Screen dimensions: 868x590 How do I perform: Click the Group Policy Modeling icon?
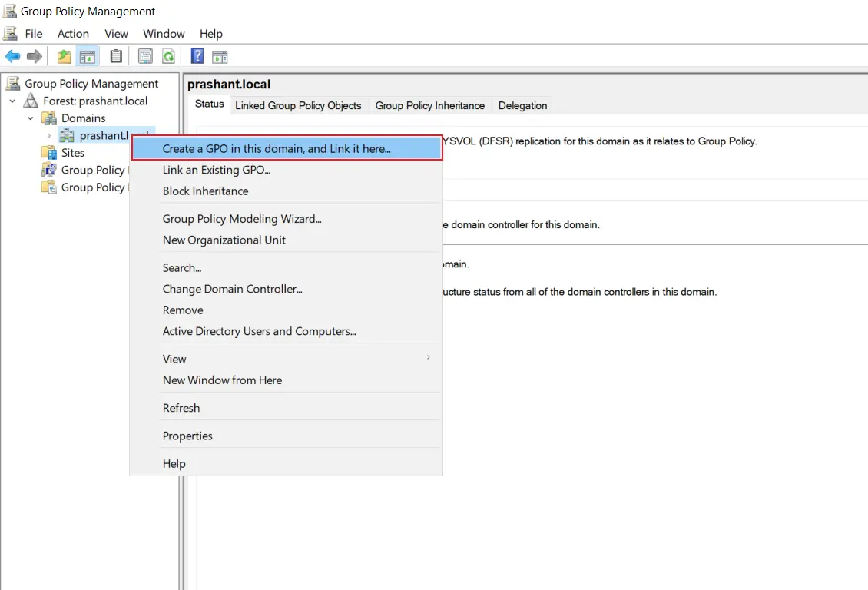click(49, 169)
